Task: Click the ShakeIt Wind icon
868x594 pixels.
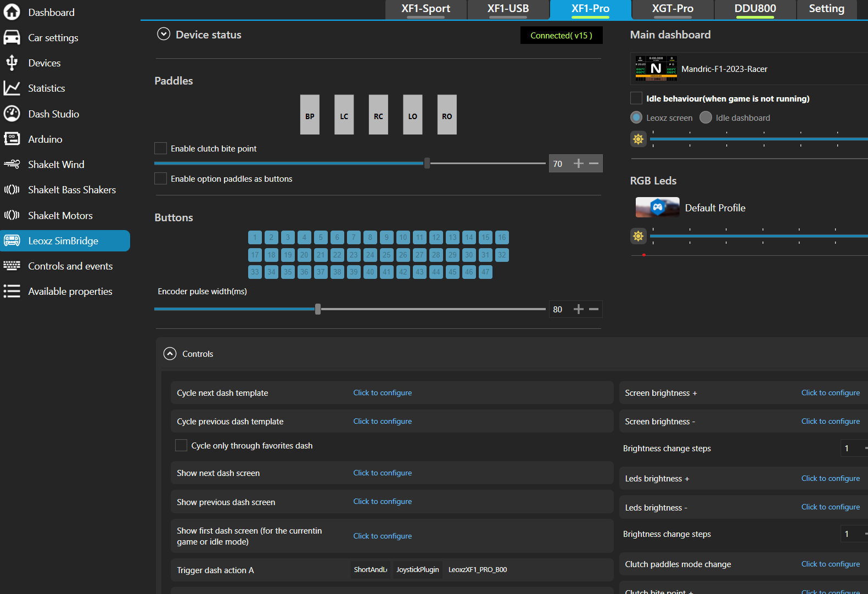Action: [x=12, y=164]
